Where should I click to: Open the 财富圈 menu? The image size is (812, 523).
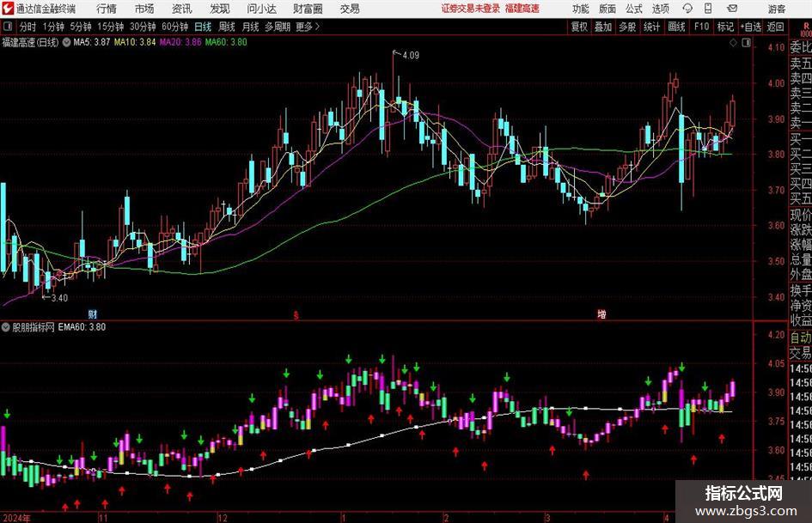click(308, 9)
